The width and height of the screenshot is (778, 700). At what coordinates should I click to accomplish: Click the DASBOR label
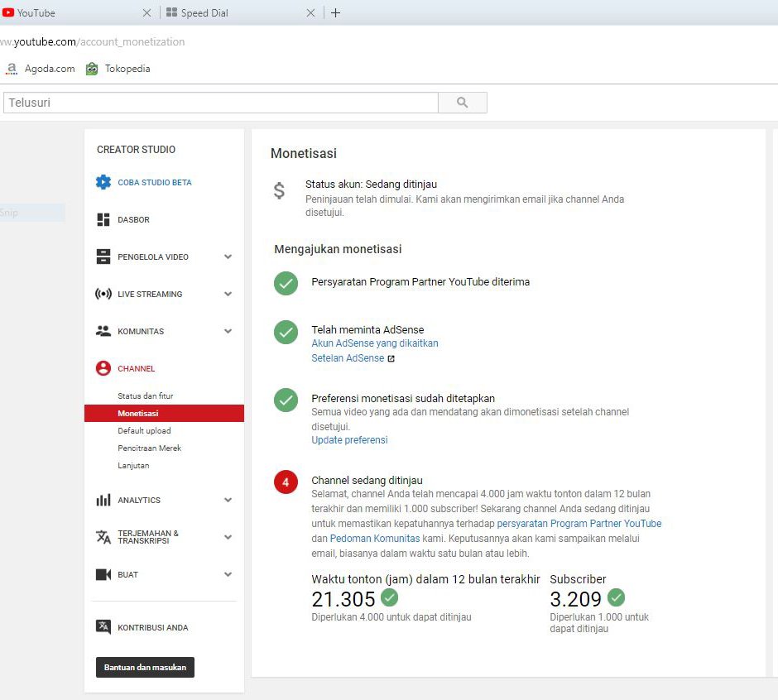[133, 220]
